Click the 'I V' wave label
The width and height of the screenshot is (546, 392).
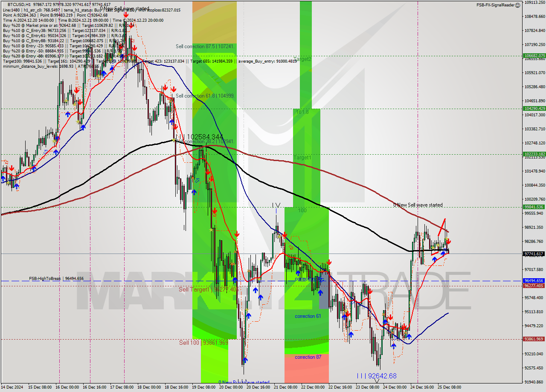tap(276, 205)
